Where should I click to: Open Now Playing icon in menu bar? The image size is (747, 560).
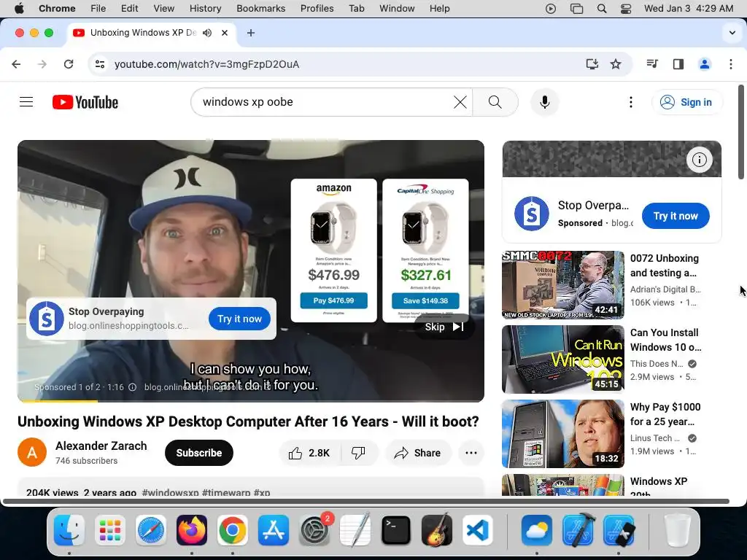pyautogui.click(x=551, y=9)
